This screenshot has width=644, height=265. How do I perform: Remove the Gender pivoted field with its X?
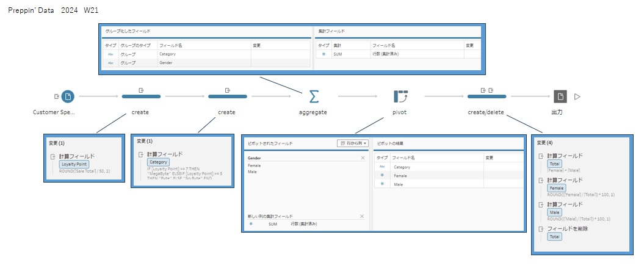pos(363,158)
